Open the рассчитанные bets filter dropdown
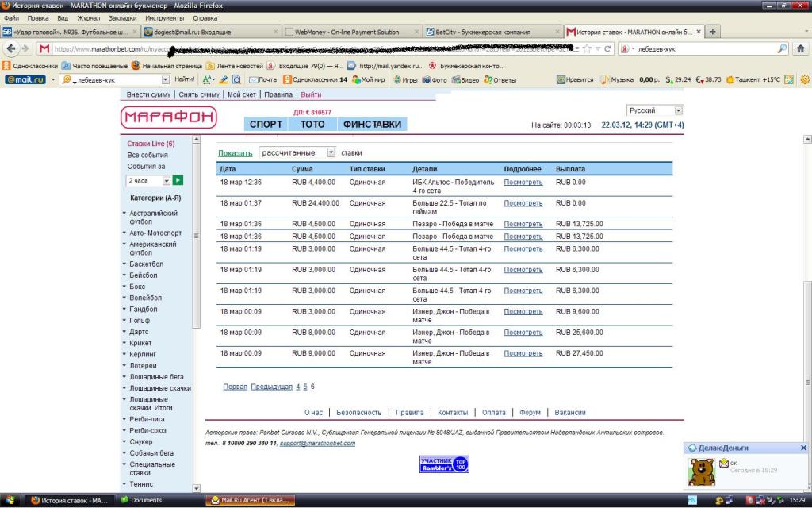This screenshot has height=508, width=812. coord(331,152)
